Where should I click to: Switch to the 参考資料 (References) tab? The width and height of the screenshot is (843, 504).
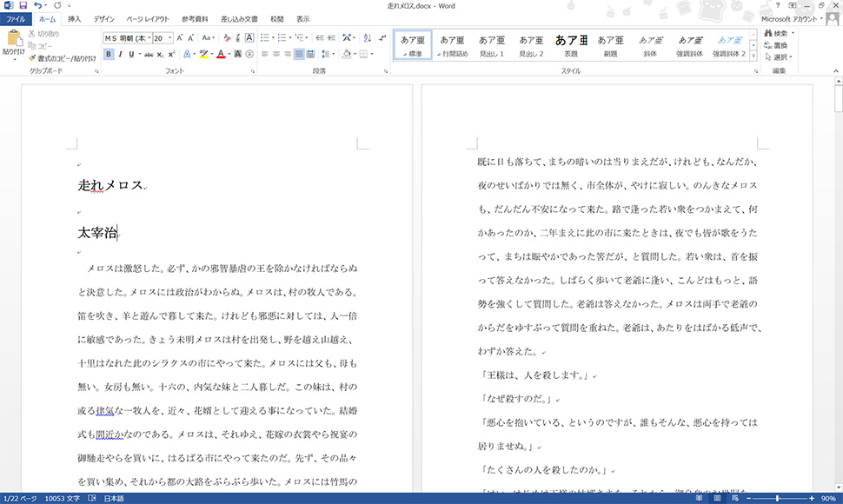[195, 19]
